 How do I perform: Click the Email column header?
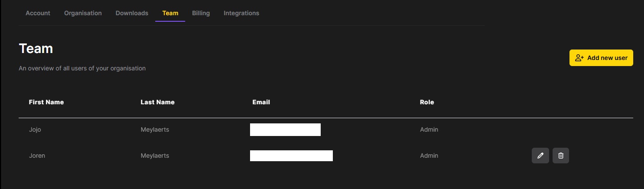tap(261, 102)
